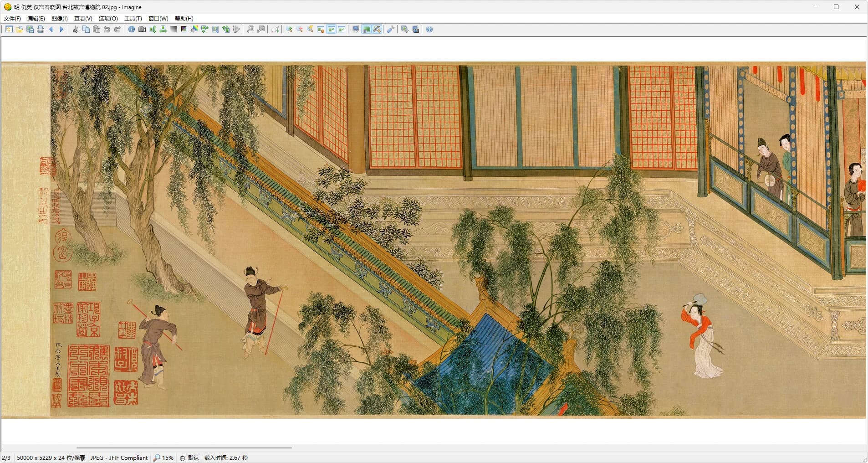868x463 pixels.
Task: Open settings with the wrench icon
Action: coord(391,30)
